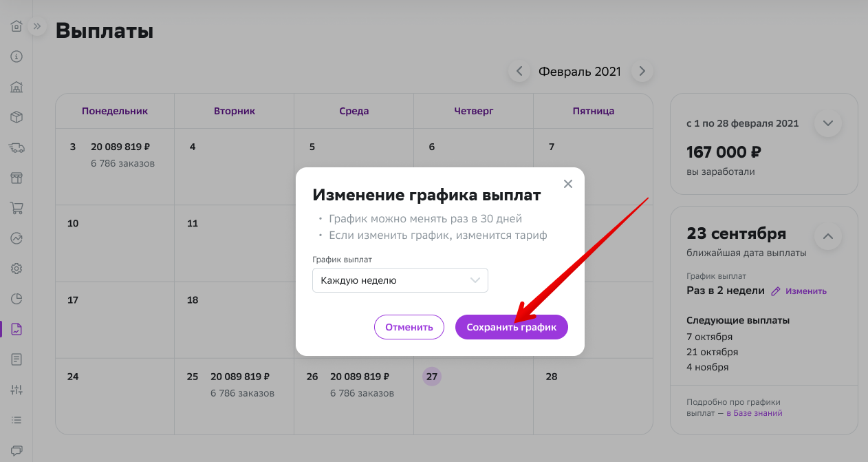Open filters via the sliders icon

(16, 389)
